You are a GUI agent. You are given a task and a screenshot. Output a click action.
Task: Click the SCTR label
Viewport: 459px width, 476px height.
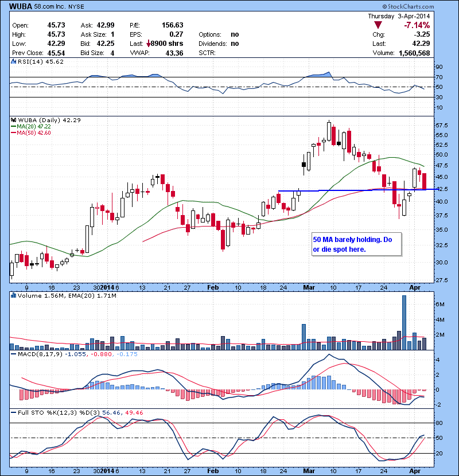coord(207,53)
